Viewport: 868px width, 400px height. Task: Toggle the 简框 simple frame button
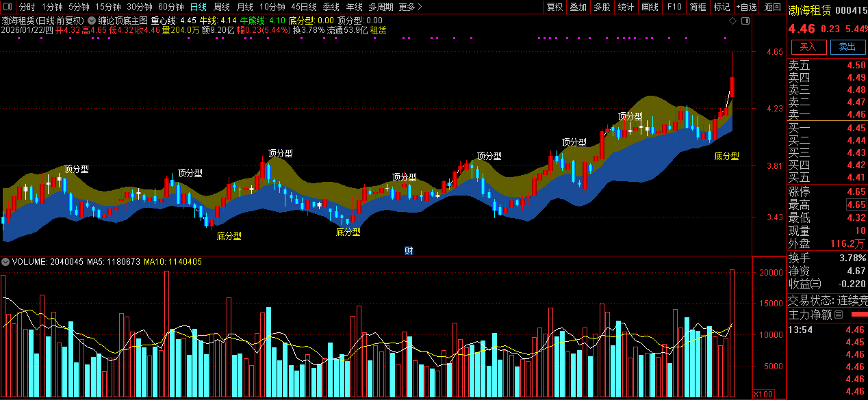tap(698, 7)
